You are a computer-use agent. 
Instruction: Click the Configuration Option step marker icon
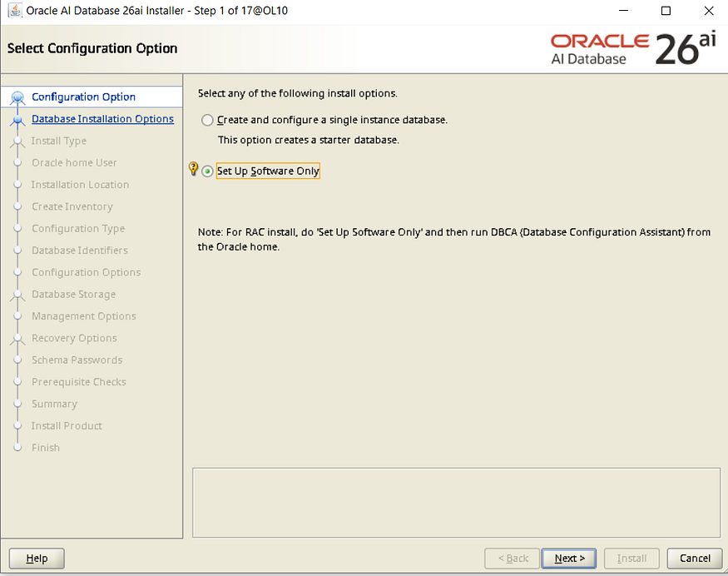[x=17, y=97]
